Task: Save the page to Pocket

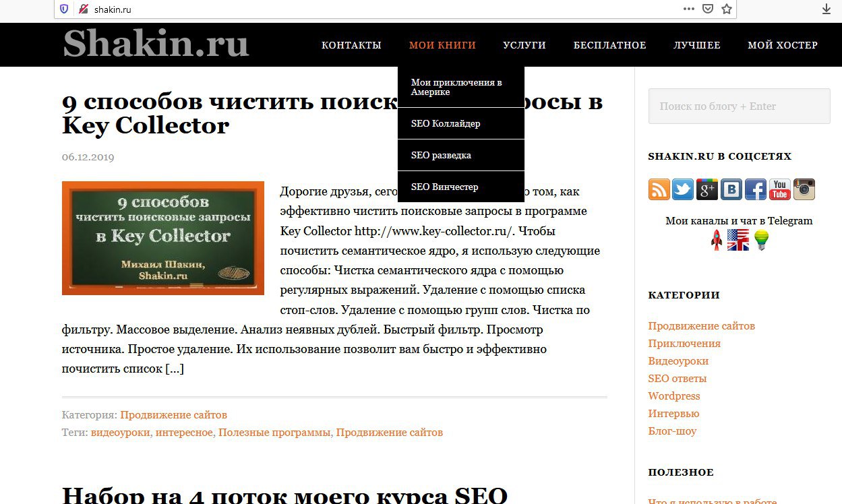Action: [x=708, y=9]
